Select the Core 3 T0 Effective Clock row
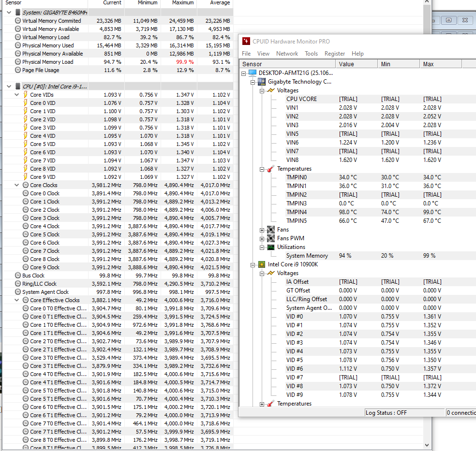The image size is (476, 451). [x=118, y=358]
